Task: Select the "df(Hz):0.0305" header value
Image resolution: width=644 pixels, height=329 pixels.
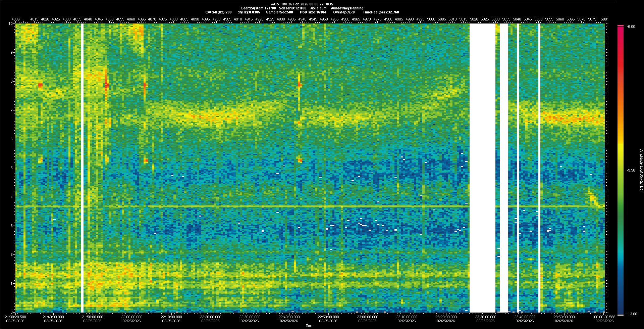Action: (249, 12)
